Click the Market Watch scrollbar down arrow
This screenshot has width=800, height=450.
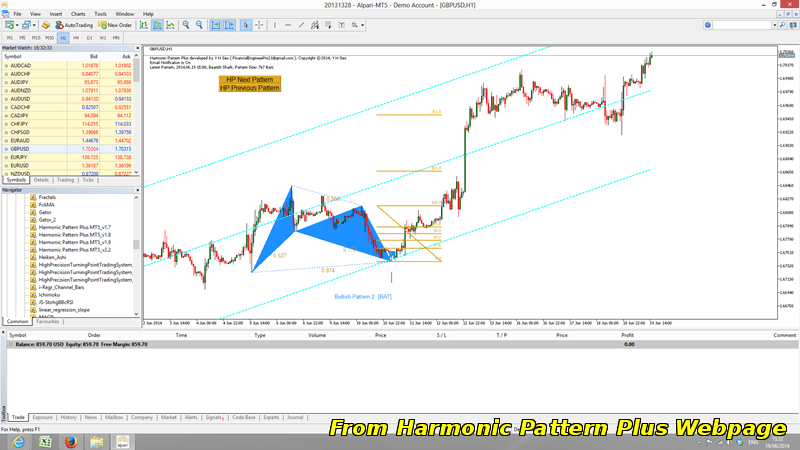(x=136, y=172)
